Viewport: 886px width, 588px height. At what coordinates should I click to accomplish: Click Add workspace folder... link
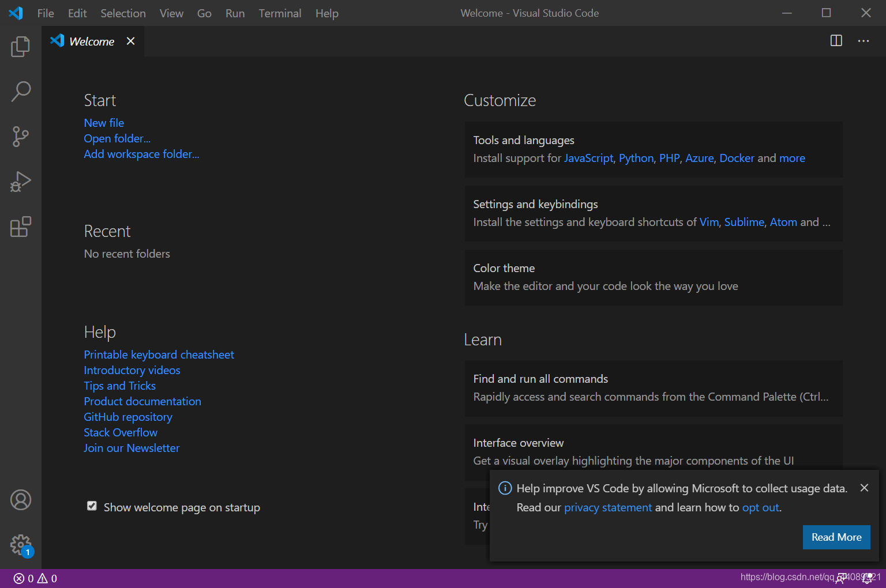(x=141, y=154)
